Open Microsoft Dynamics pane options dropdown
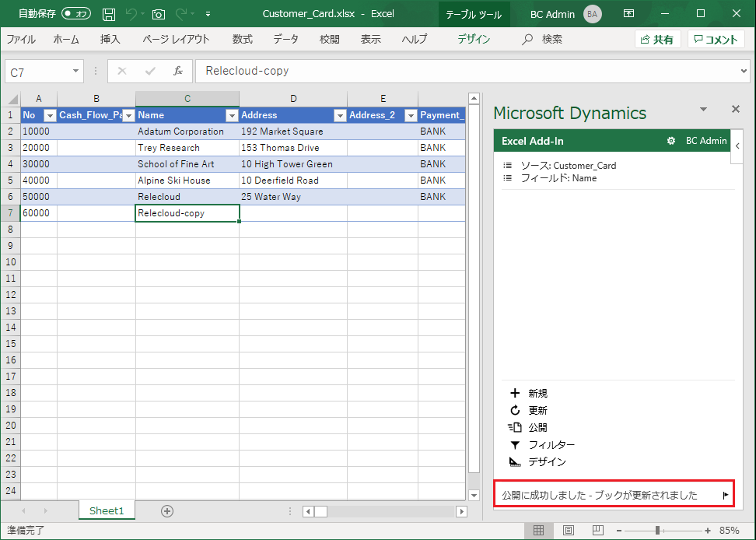This screenshot has height=540, width=756. 703,110
